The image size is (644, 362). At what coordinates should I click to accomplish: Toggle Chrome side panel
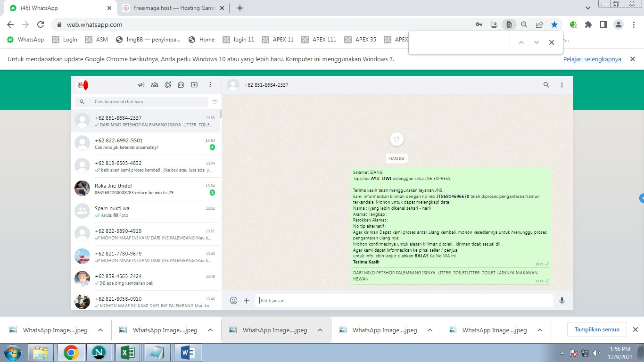coord(603,25)
